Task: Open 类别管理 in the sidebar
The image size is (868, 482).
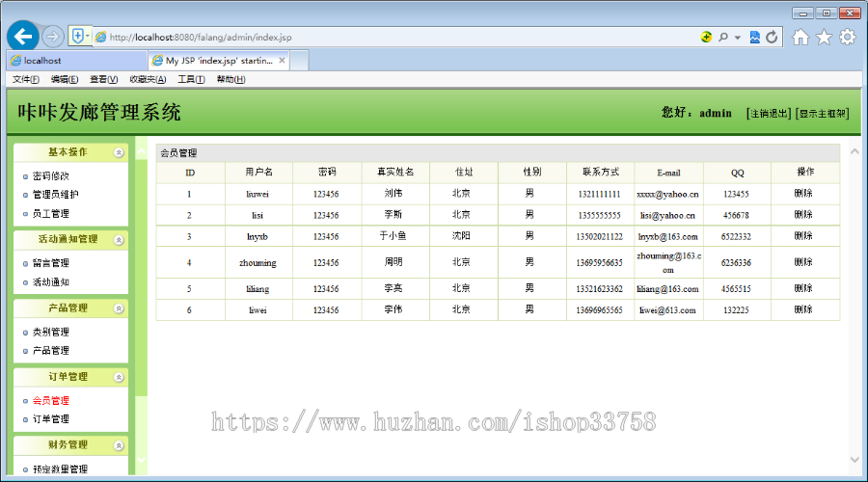Action: click(x=50, y=332)
